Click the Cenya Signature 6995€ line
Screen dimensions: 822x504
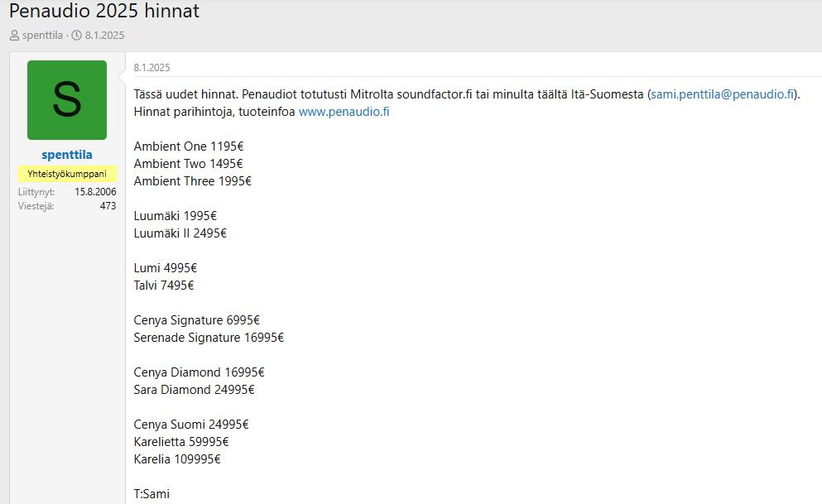click(197, 320)
